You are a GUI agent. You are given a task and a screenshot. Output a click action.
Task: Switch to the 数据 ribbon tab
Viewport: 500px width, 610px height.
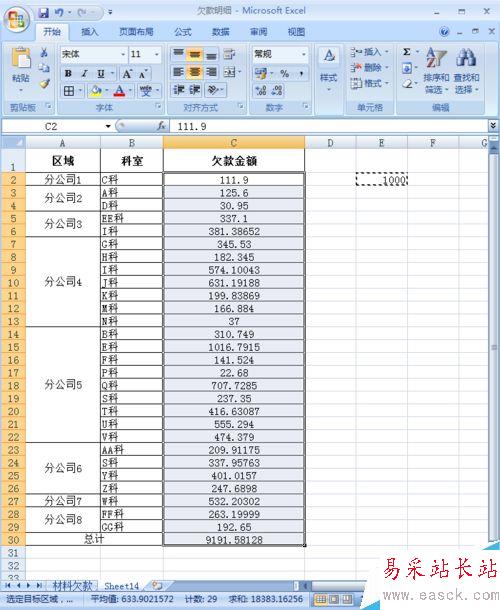tap(220, 32)
